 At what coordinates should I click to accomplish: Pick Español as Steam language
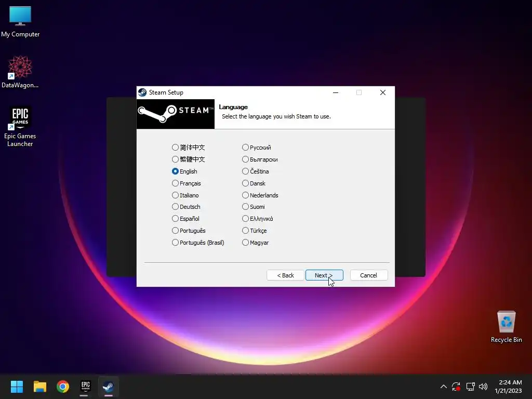tap(185, 219)
